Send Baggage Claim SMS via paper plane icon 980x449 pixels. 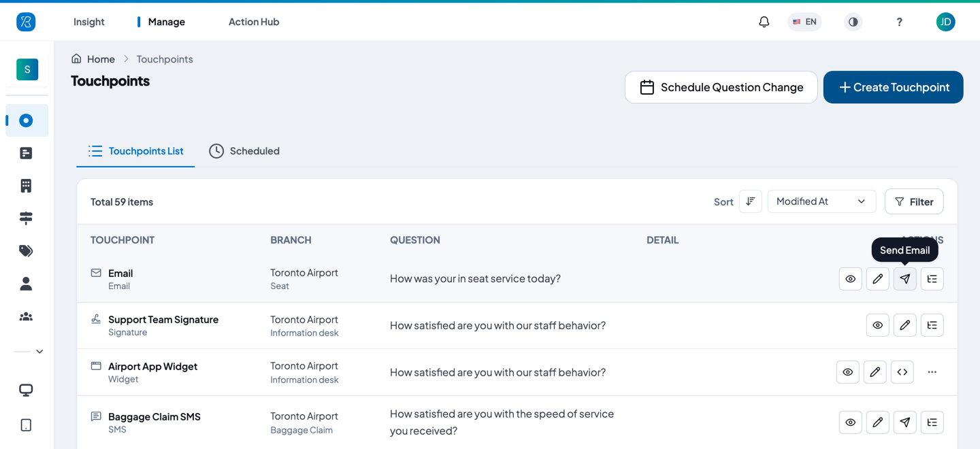click(x=905, y=422)
